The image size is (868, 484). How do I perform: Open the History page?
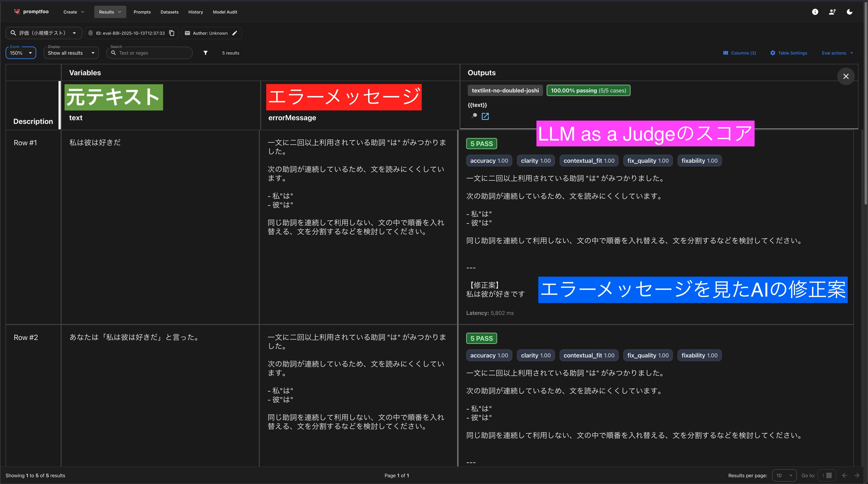click(195, 12)
